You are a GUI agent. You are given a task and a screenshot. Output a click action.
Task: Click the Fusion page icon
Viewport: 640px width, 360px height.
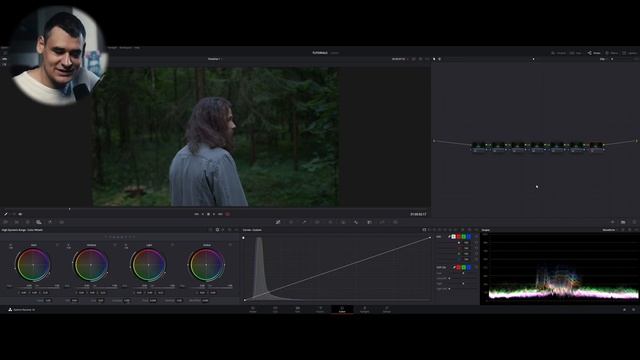pyautogui.click(x=320, y=309)
